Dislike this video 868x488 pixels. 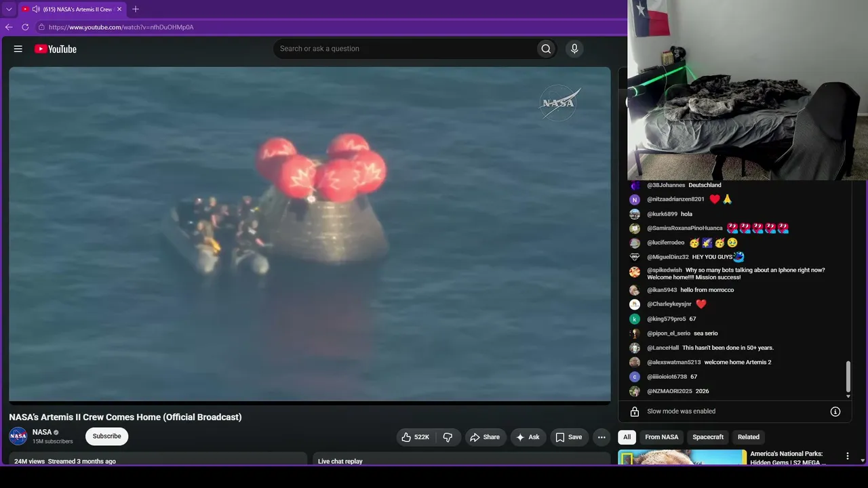pos(448,437)
